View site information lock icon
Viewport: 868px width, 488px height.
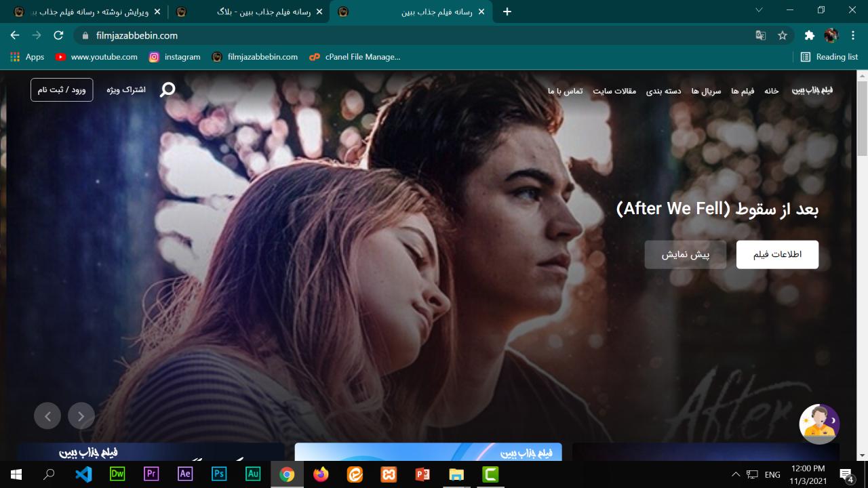click(85, 35)
